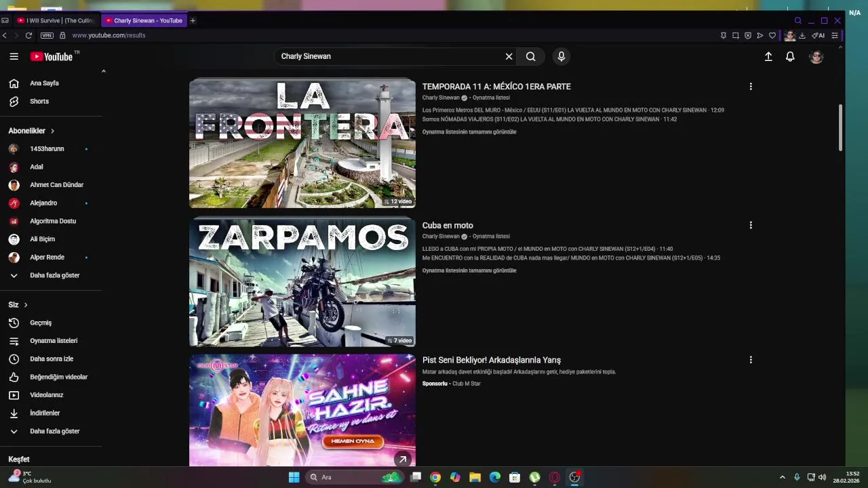Open the Algoritma Dostu channel
This screenshot has height=488, width=868.
[53, 221]
